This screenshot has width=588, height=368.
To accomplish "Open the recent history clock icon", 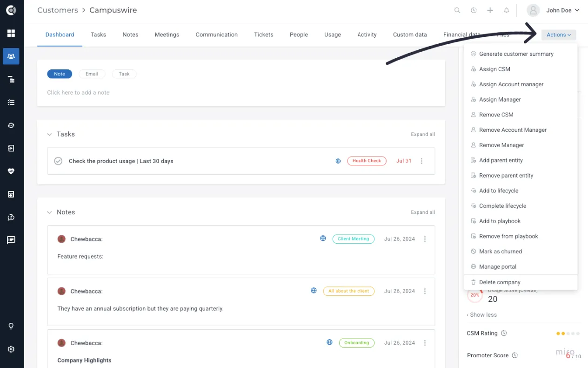I will click(474, 10).
